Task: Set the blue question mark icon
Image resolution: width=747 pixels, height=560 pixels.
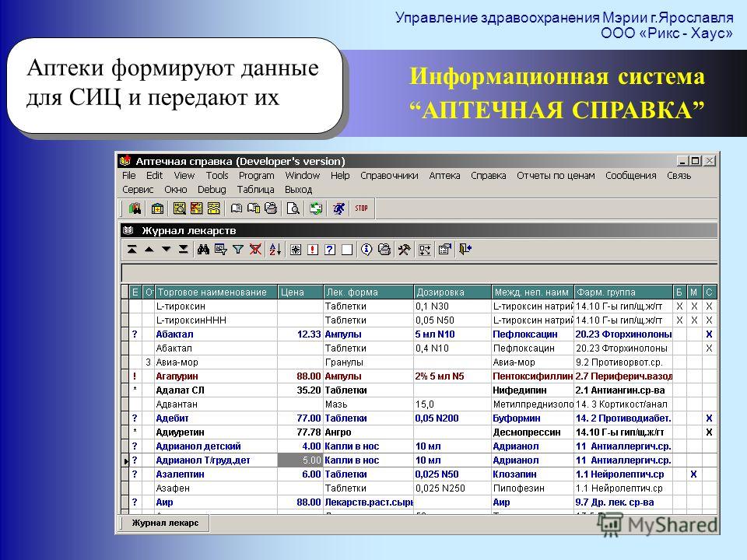Action: (330, 250)
